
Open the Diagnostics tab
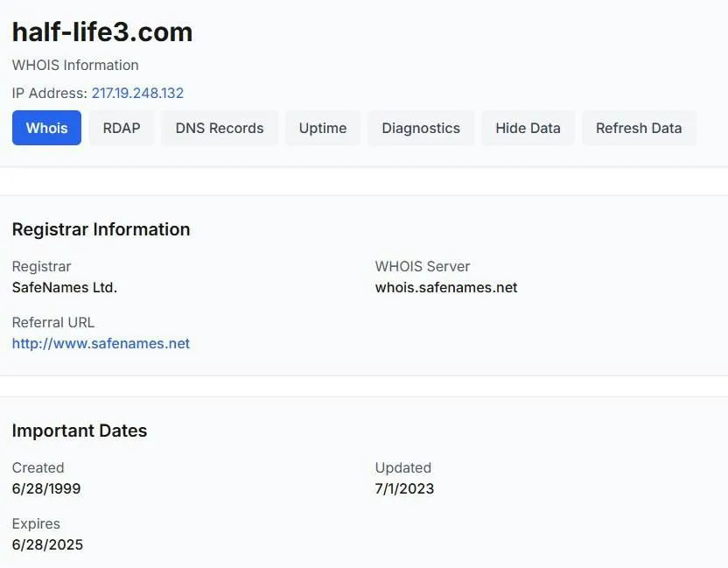click(421, 128)
